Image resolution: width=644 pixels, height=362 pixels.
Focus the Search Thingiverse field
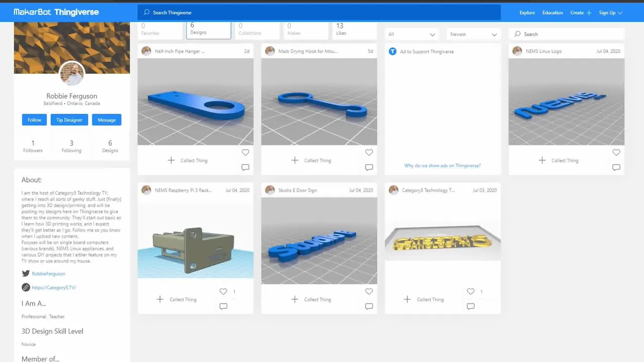coord(319,13)
